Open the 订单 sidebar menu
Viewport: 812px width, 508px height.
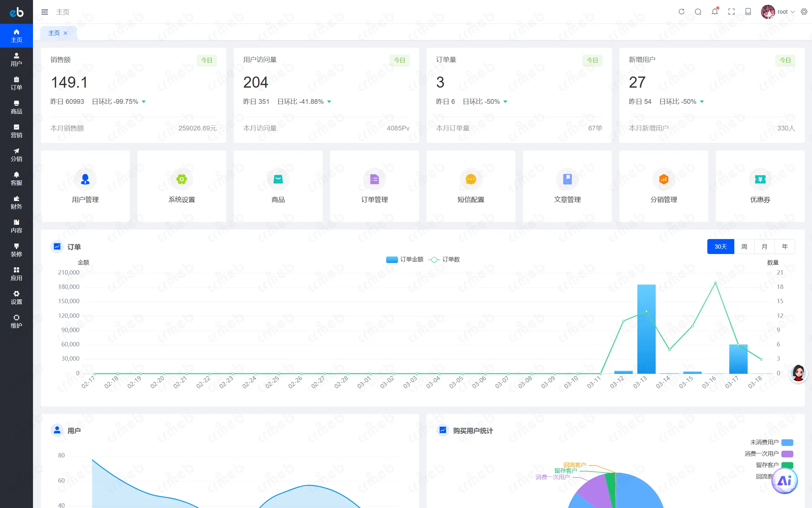(16, 83)
